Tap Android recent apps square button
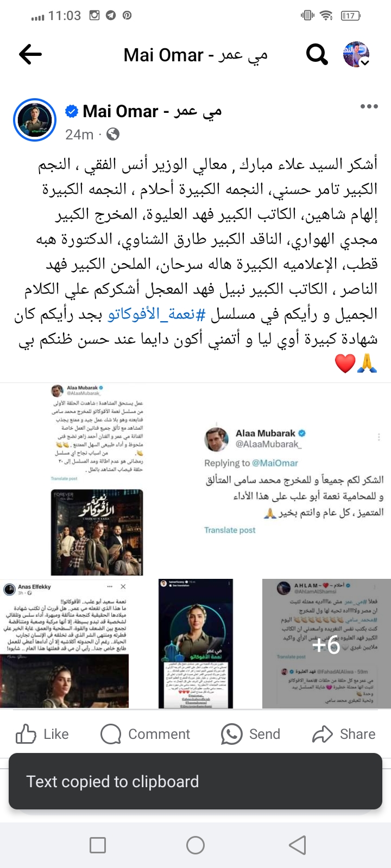The image size is (391, 868). (98, 845)
